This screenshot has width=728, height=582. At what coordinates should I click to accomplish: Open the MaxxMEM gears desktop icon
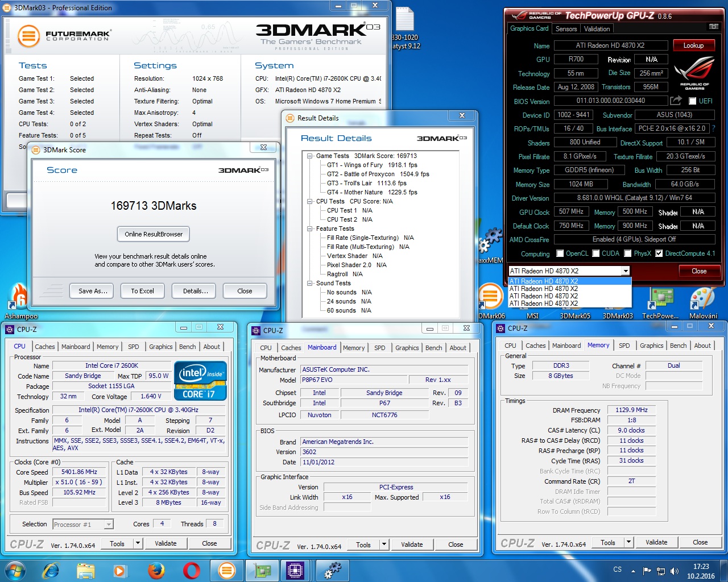(x=490, y=244)
